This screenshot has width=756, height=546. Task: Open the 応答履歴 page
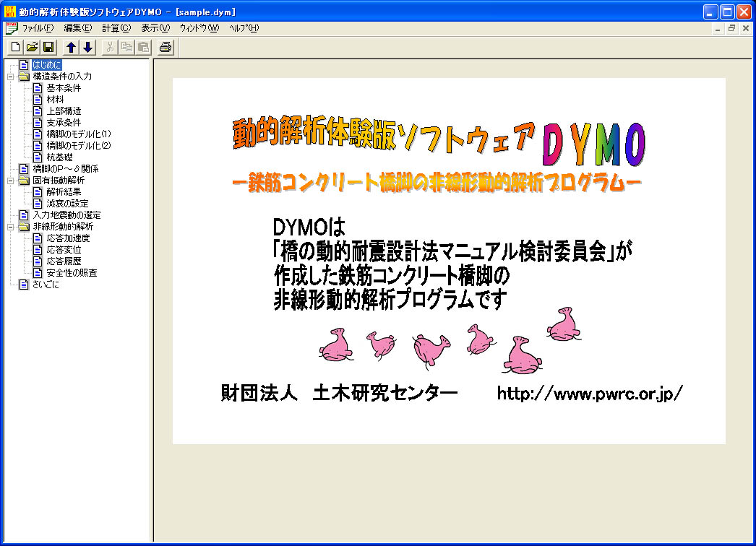(x=64, y=261)
